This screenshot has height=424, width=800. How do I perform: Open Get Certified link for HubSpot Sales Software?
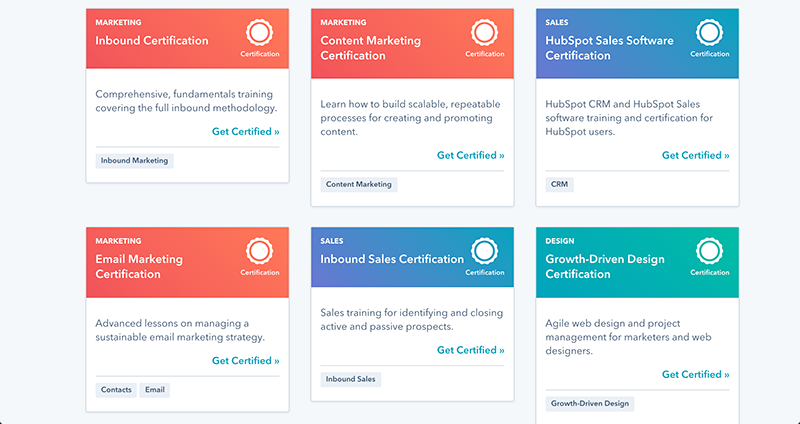coord(696,155)
